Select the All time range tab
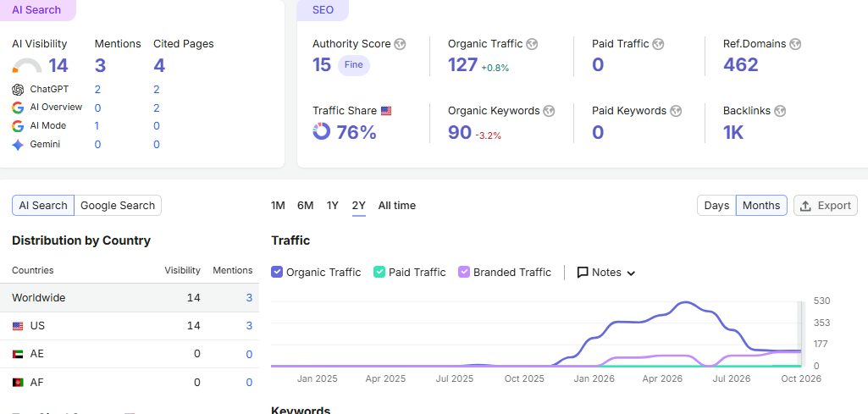Viewport: 868px width, 414px height. pos(397,206)
